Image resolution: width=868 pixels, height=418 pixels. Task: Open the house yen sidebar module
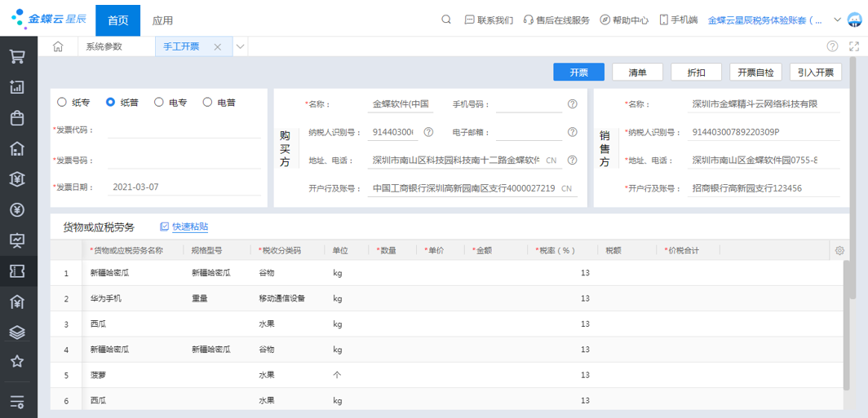coord(18,301)
